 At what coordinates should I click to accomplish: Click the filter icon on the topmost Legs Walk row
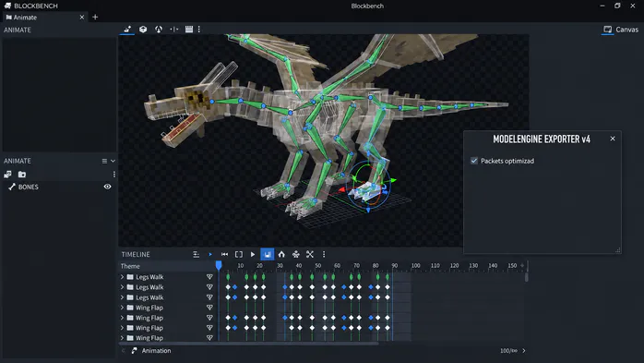(209, 277)
